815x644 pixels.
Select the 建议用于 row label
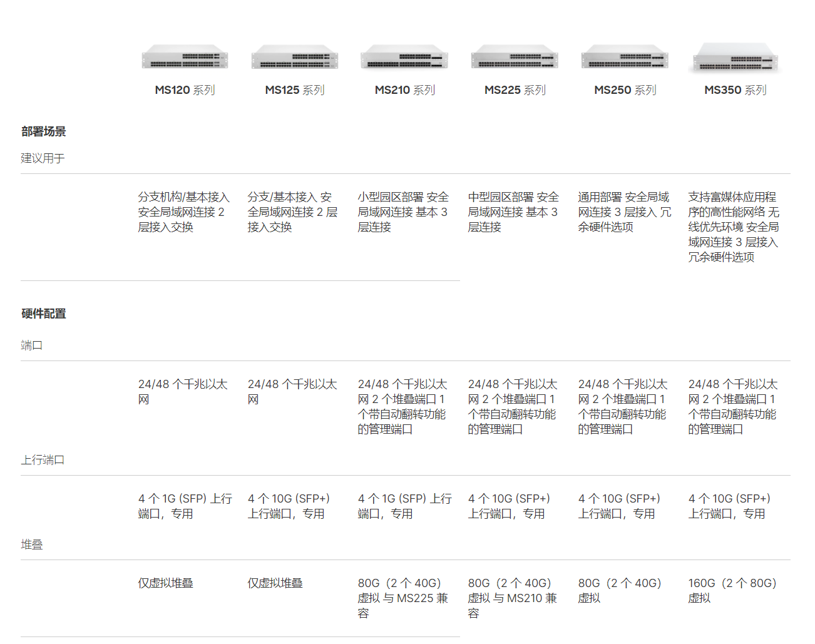pos(43,158)
